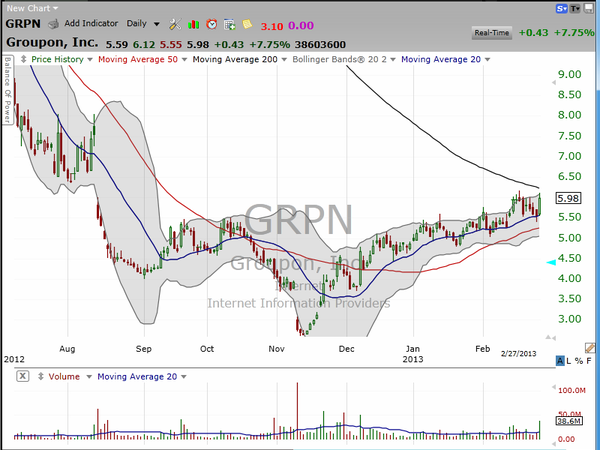The height and width of the screenshot is (450, 600).
Task: Click the price pane move arrows icon
Action: click(23, 59)
